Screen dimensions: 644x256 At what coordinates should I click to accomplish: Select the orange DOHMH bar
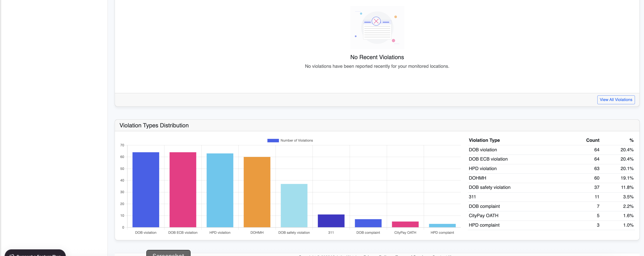click(x=257, y=192)
